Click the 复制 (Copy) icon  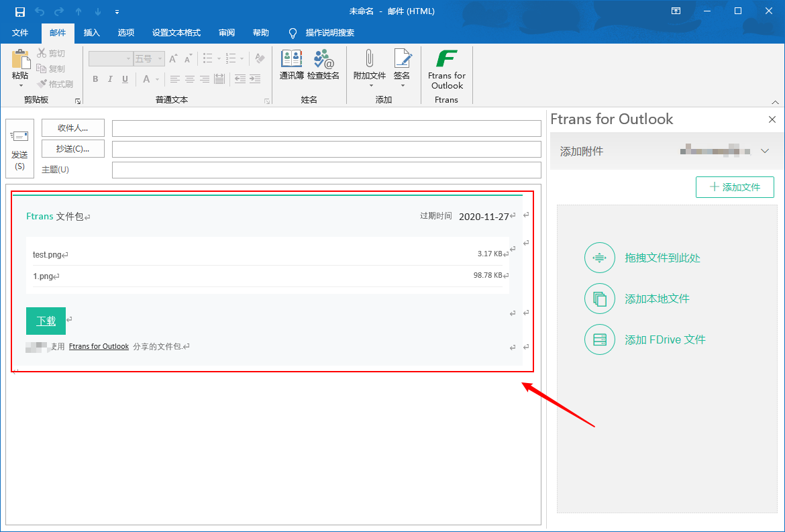[x=42, y=68]
